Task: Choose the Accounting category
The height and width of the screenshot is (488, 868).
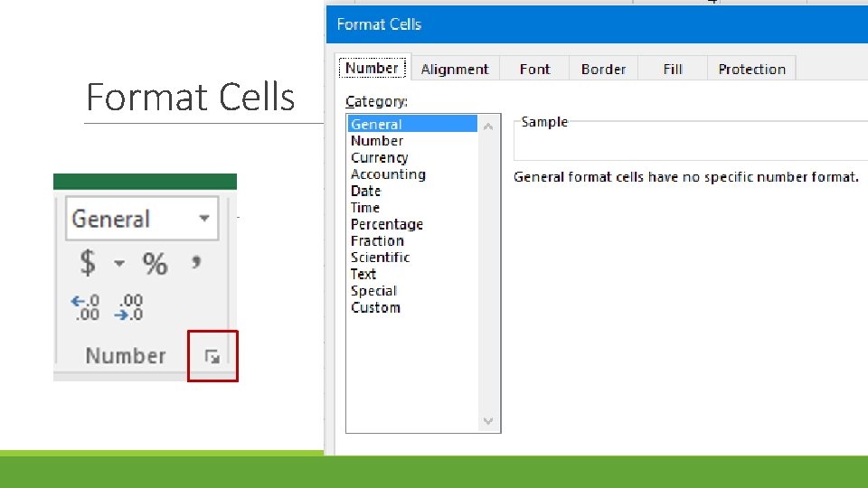Action: click(412, 174)
